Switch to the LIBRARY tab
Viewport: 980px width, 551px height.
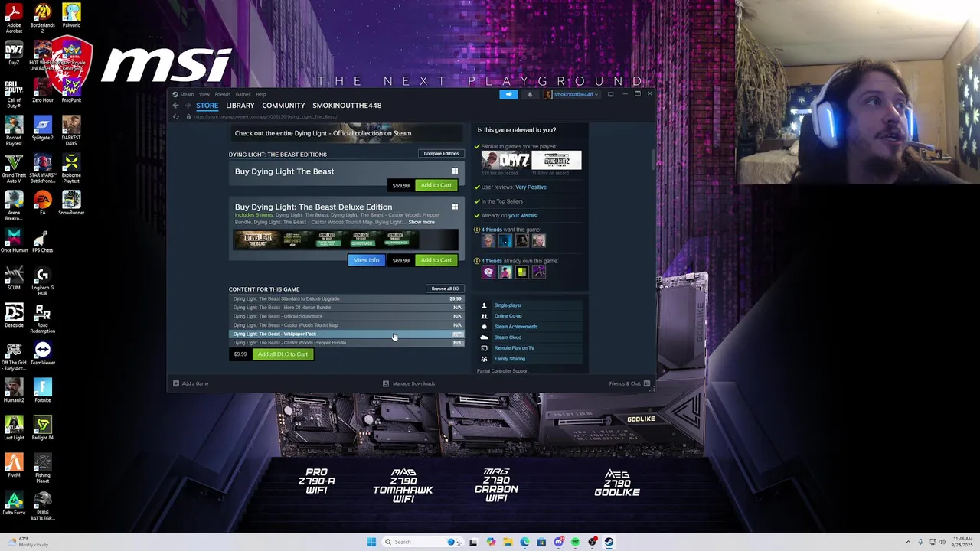(240, 106)
